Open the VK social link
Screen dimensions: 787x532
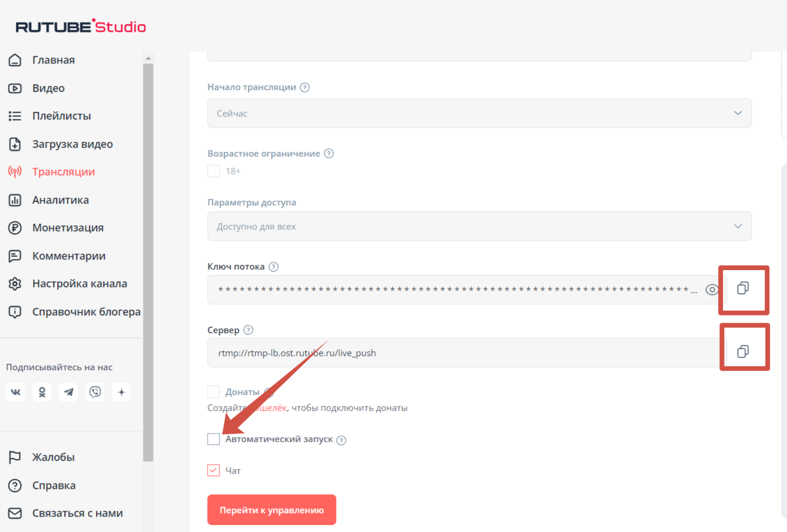15,392
